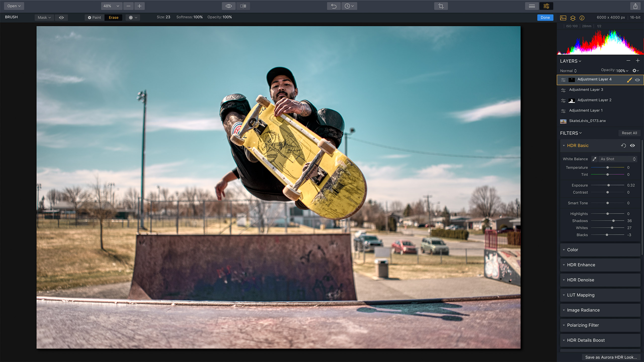Screen dimensions: 644x362
Task: Toggle HDR Basic filter visibility eye
Action: (x=632, y=146)
